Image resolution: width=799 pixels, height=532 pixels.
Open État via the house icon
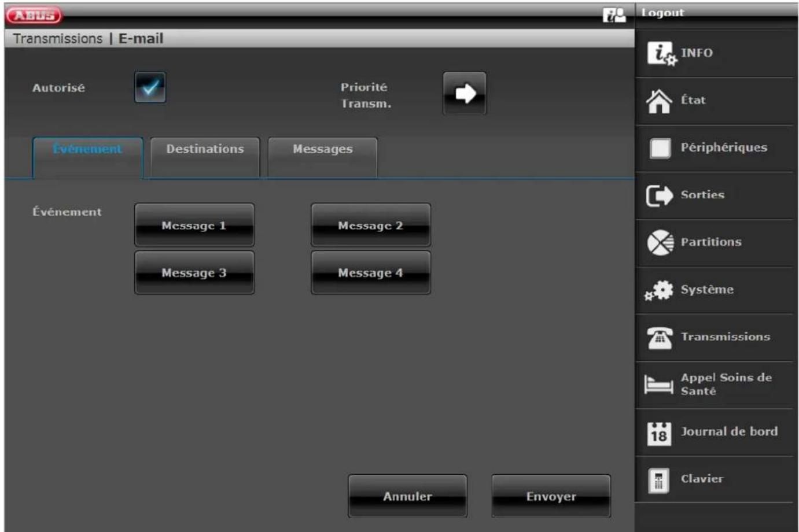(x=659, y=101)
